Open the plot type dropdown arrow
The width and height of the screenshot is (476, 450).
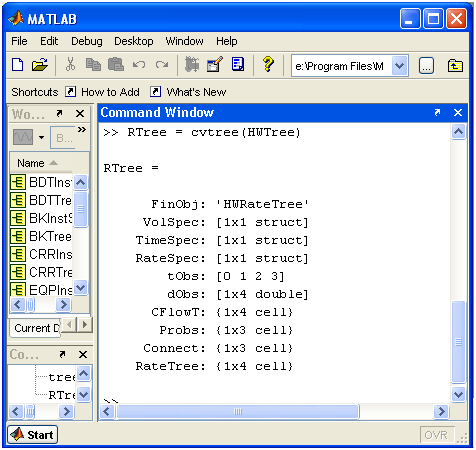[41, 137]
